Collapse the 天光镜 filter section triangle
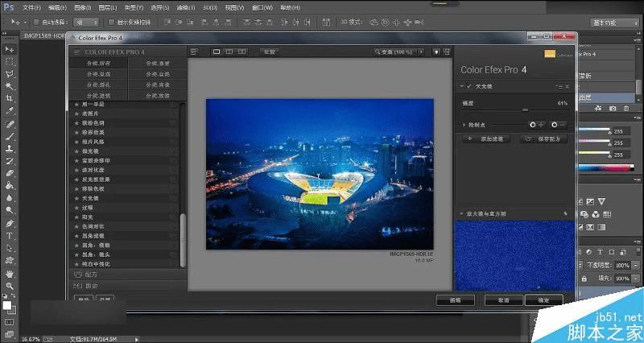644x343 pixels. pos(461,86)
